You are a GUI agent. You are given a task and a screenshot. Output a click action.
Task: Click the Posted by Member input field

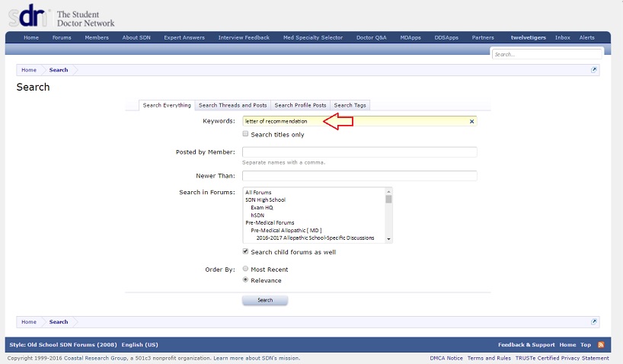click(x=359, y=152)
